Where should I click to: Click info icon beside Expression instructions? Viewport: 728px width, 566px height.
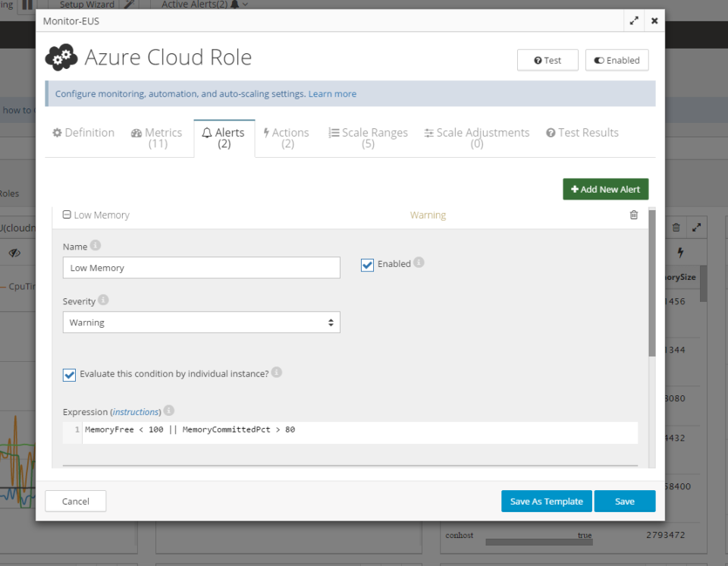(x=169, y=410)
